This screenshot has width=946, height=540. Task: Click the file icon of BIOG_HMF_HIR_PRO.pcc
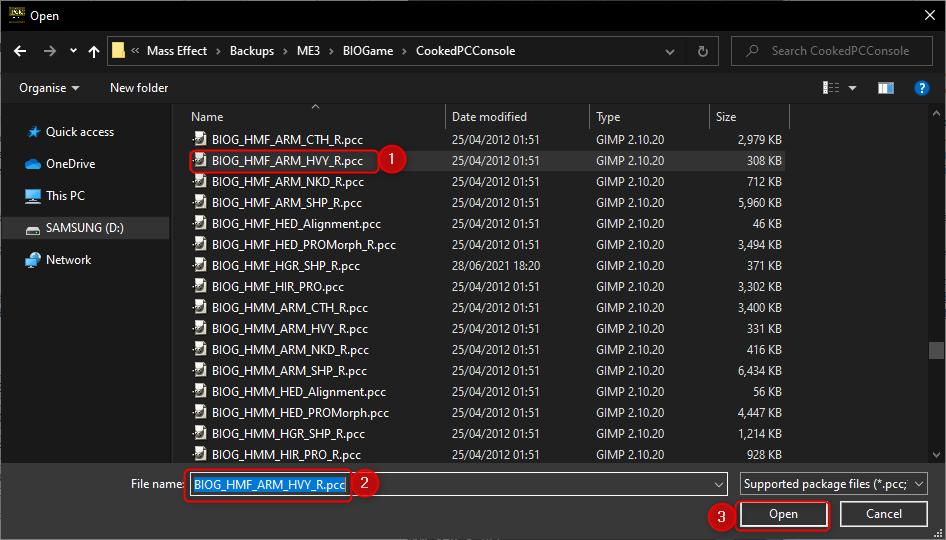(x=200, y=287)
